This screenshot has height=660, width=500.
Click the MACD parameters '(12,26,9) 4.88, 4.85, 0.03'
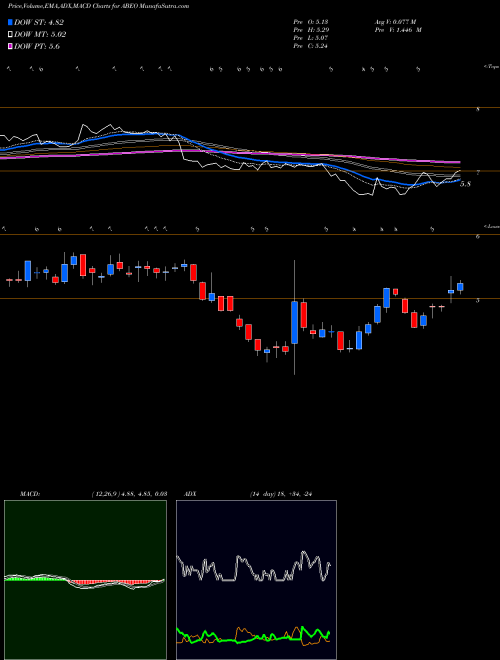click(x=130, y=494)
